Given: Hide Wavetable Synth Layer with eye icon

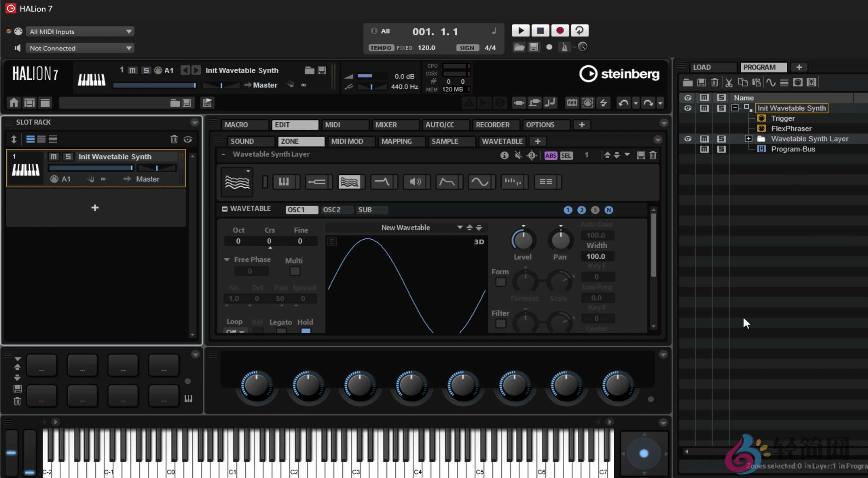Looking at the screenshot, I should point(688,139).
